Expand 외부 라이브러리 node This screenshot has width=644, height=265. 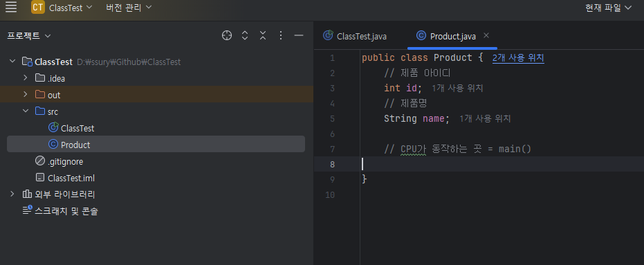pos(12,194)
